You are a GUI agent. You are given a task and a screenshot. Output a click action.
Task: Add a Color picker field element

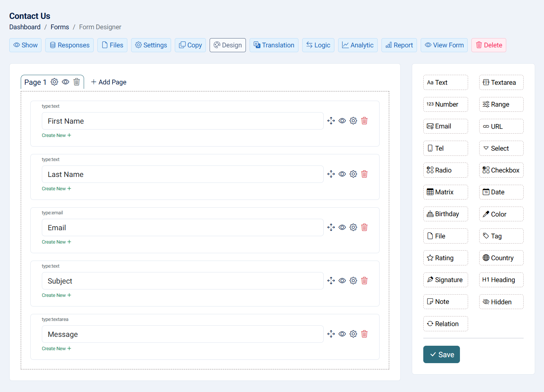(x=501, y=214)
